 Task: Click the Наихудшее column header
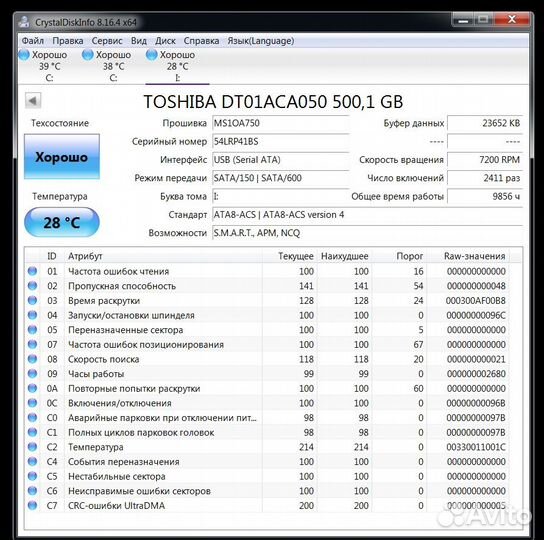click(345, 256)
